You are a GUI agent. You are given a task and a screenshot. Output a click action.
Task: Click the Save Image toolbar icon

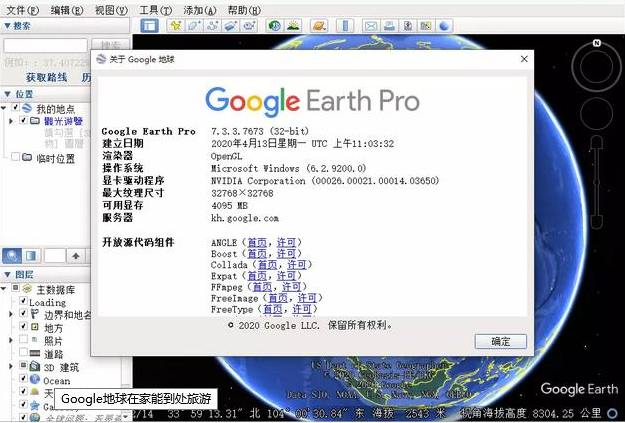point(407,26)
